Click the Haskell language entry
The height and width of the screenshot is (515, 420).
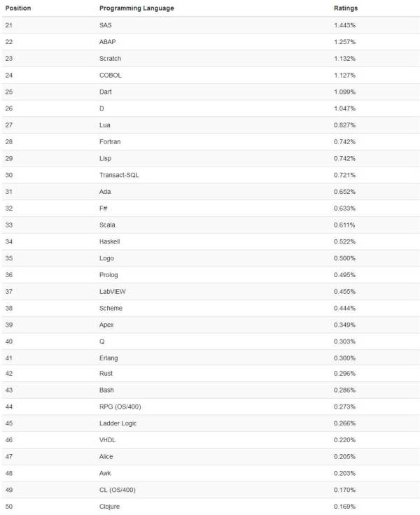point(111,241)
